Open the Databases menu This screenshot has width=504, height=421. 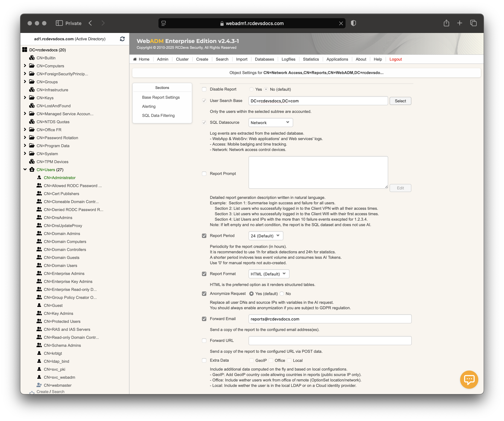(264, 59)
